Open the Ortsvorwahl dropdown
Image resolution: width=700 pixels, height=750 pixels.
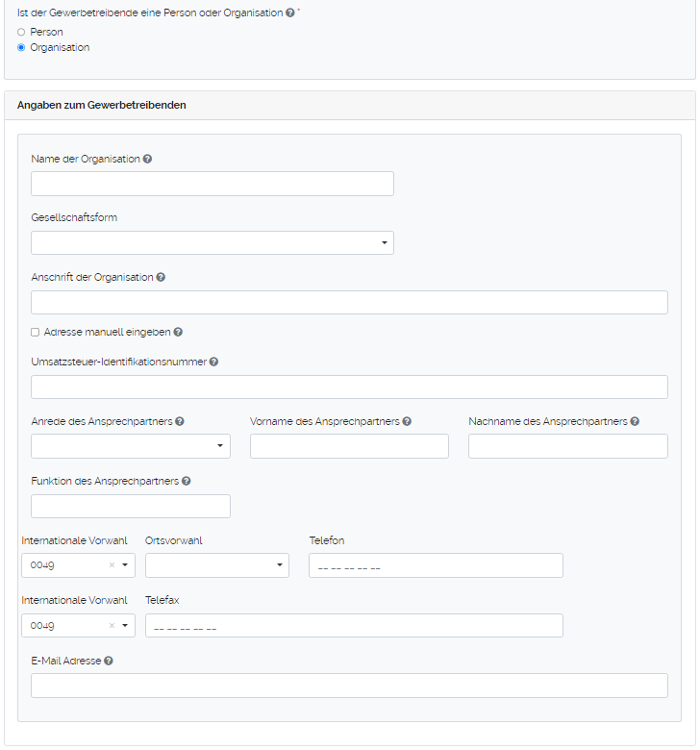[x=216, y=565]
